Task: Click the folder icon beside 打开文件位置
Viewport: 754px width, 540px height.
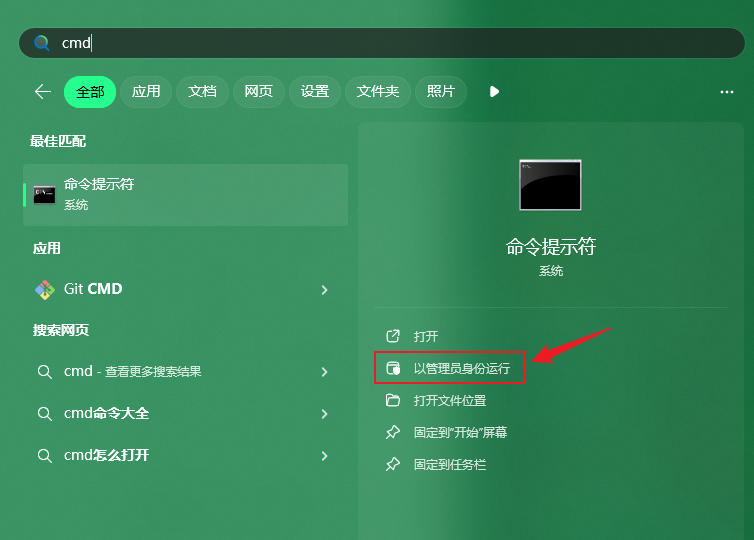Action: tap(393, 400)
